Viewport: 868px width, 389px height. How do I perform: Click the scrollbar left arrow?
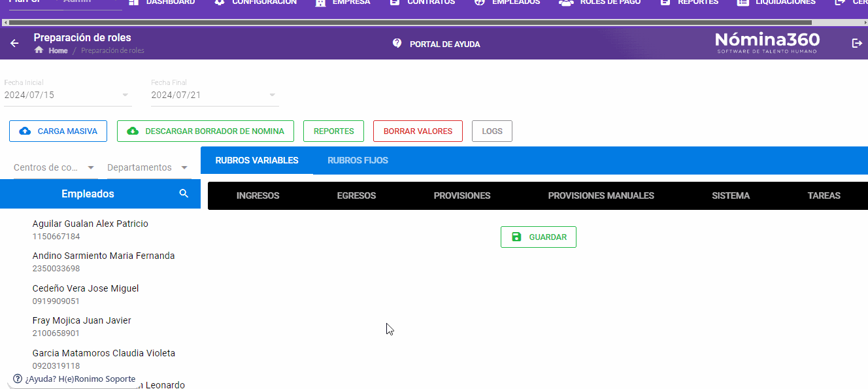coord(5,22)
